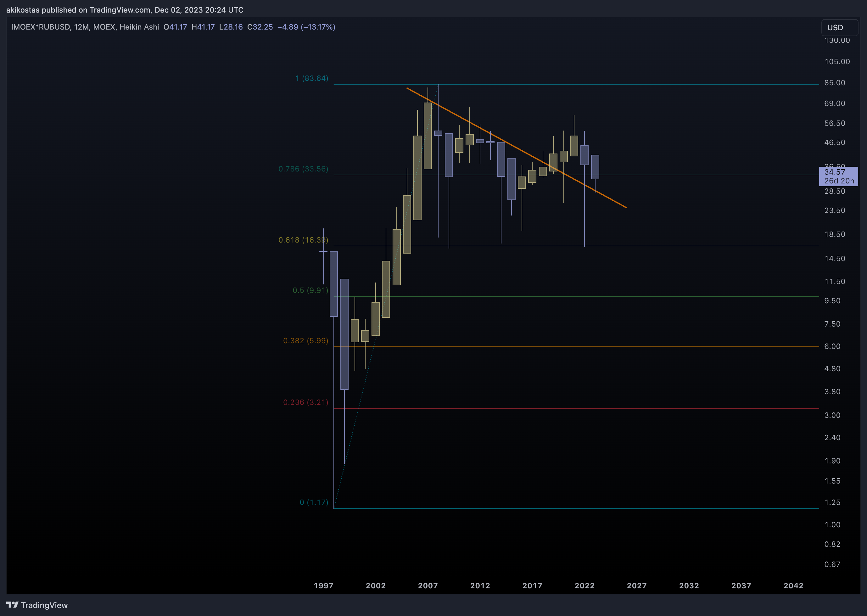The height and width of the screenshot is (616, 867).
Task: Click the Fibonacci label '0.236 (3.21)'
Action: coord(306,402)
